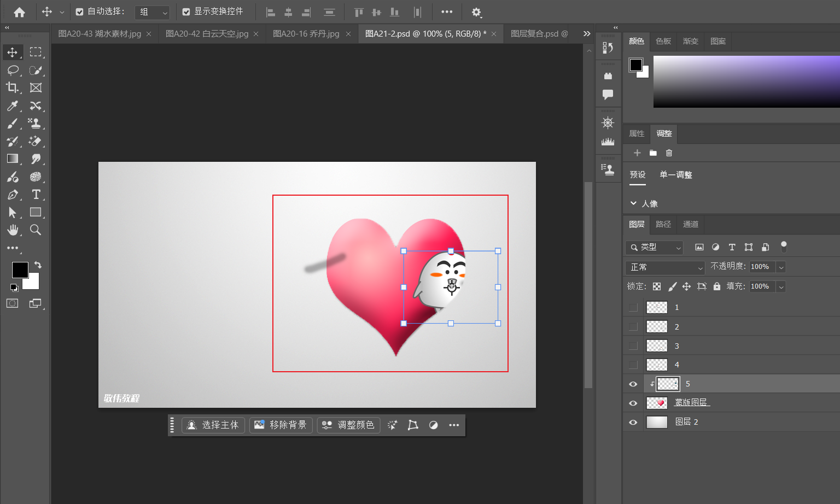Image resolution: width=840 pixels, height=504 pixels.
Task: Hide the 蒙版图层 layer
Action: (x=633, y=403)
